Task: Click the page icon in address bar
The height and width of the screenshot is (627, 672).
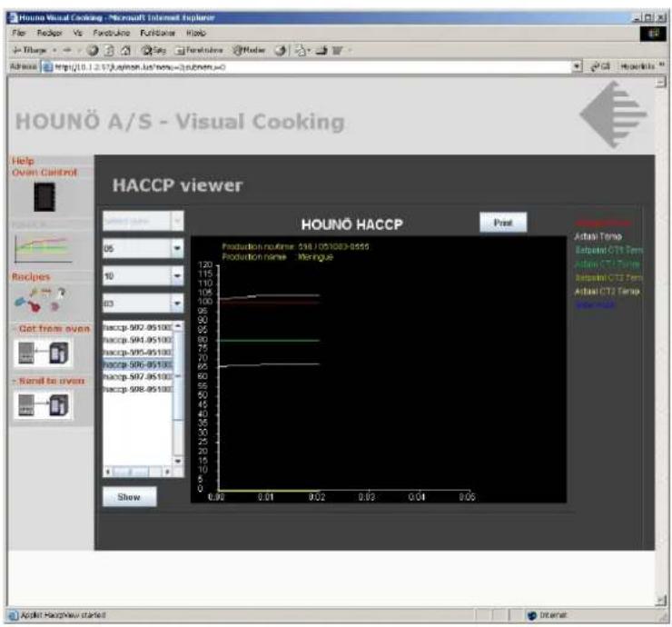Action: (x=47, y=67)
